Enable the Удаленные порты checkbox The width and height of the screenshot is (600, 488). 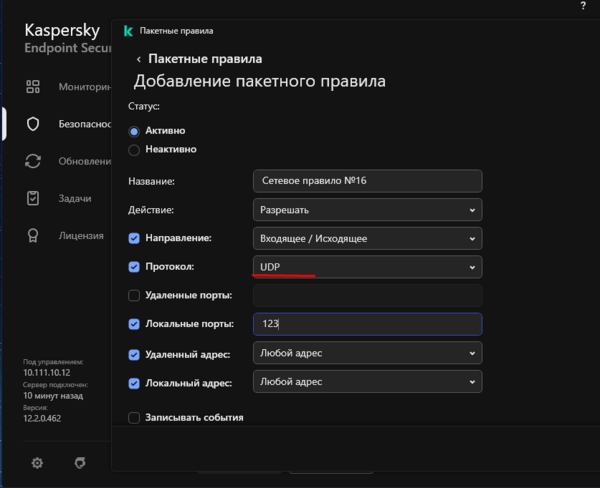pyautogui.click(x=134, y=295)
